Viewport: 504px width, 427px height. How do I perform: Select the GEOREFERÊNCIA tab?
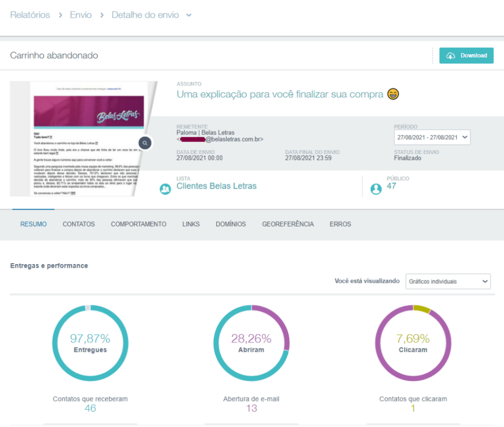[x=287, y=224]
